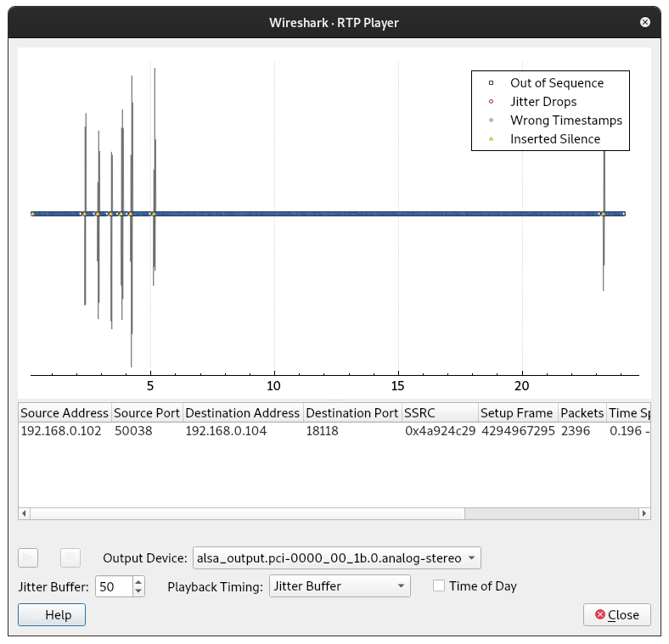Click the setup frame value 4294967295
This screenshot has height=644, width=669.
(518, 431)
